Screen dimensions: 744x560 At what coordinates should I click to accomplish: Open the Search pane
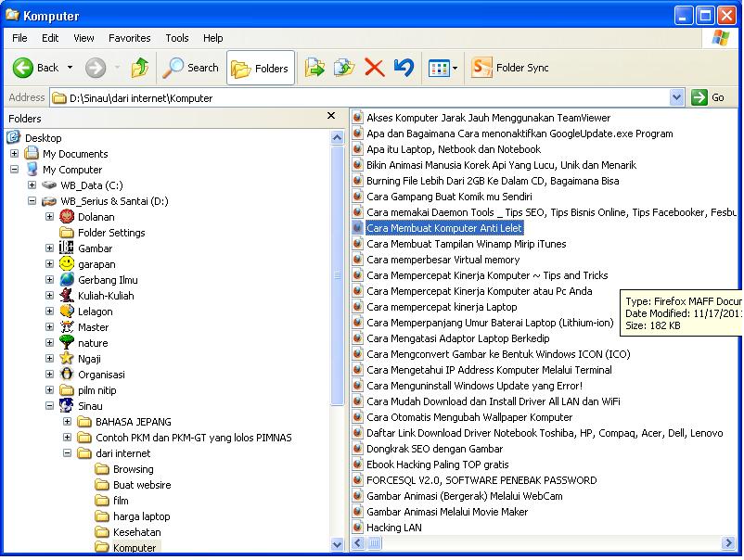click(x=190, y=68)
